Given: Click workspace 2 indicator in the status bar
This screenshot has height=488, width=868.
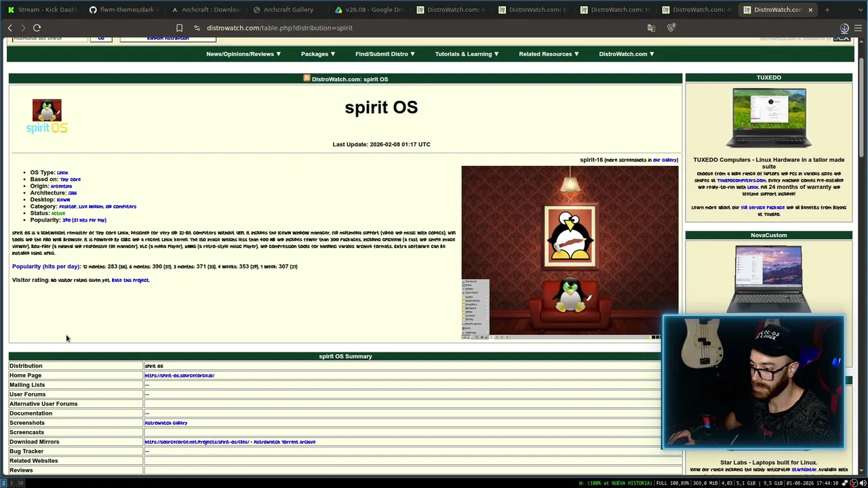Looking at the screenshot, I should pos(3,483).
